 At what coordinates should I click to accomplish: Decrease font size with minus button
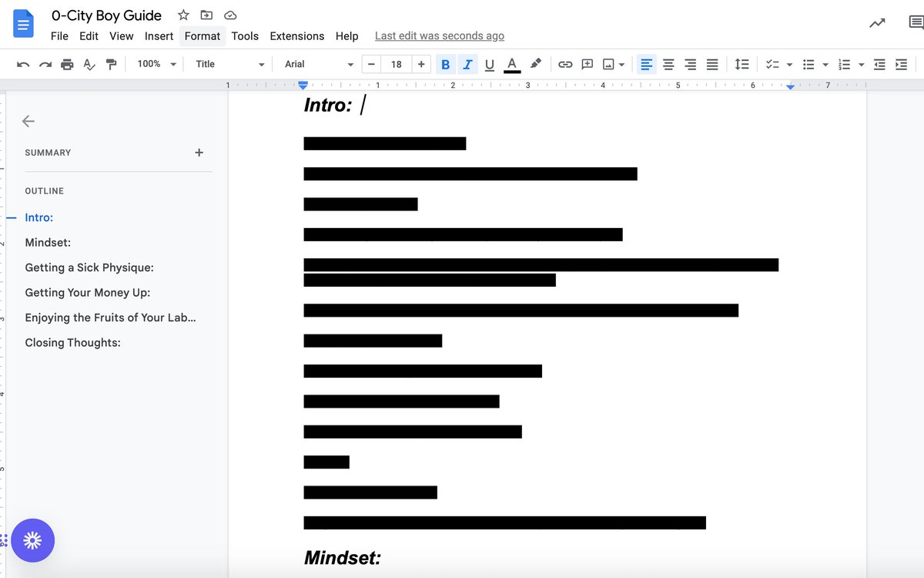[371, 64]
